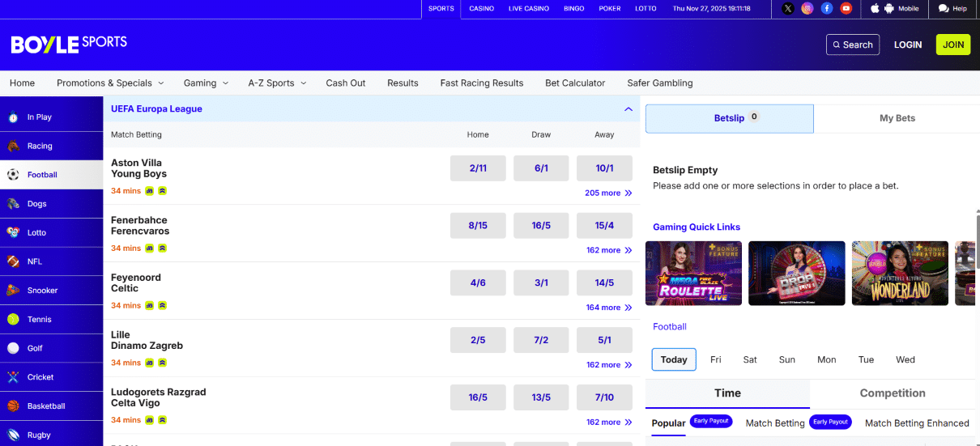
Task: Pick Celta Vigo away at 7/10
Action: click(604, 397)
